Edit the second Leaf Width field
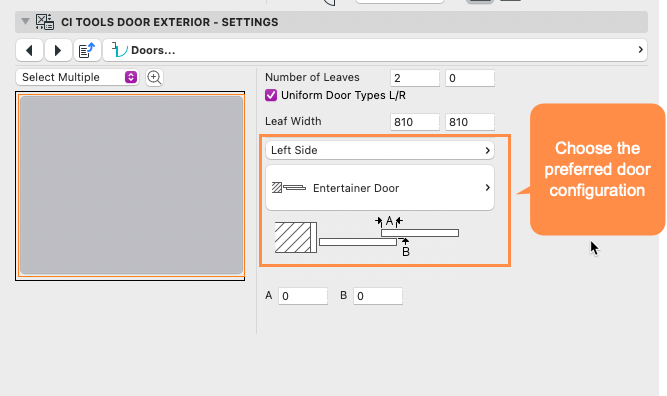667x396 pixels. [x=470, y=122]
